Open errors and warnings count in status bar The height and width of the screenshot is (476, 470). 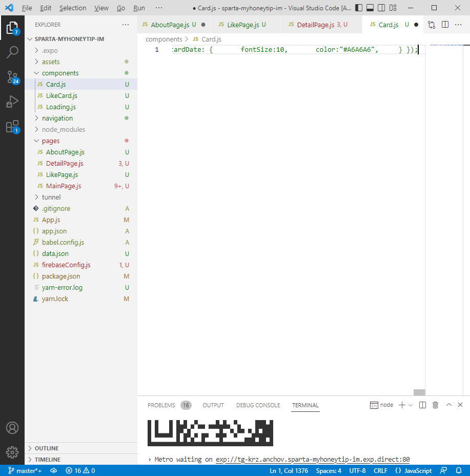point(80,470)
